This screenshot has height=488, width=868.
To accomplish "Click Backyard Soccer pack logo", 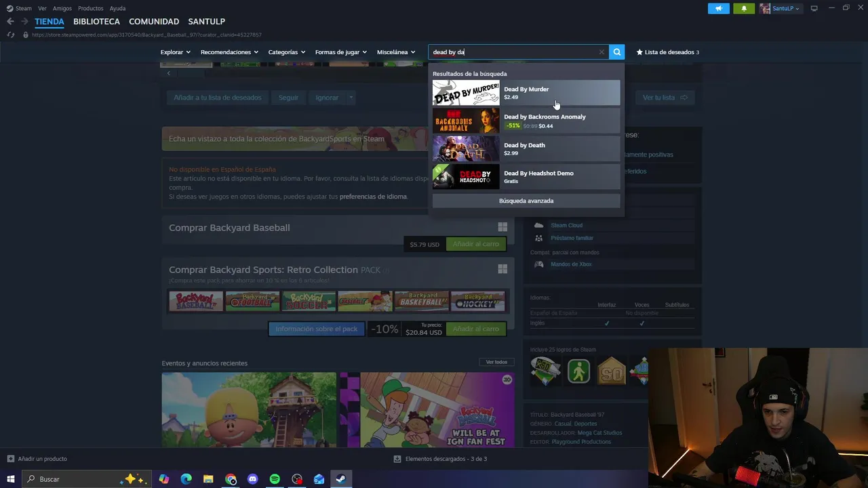I will 309,301.
